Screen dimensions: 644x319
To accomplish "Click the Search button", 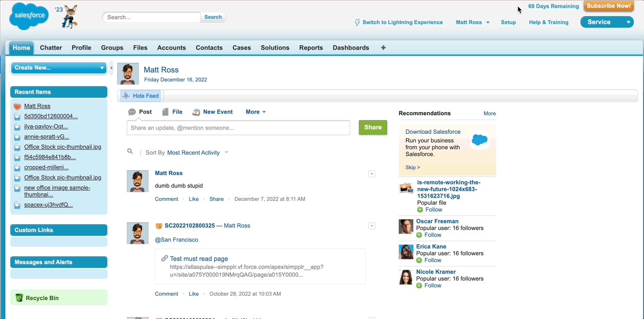I will (213, 17).
